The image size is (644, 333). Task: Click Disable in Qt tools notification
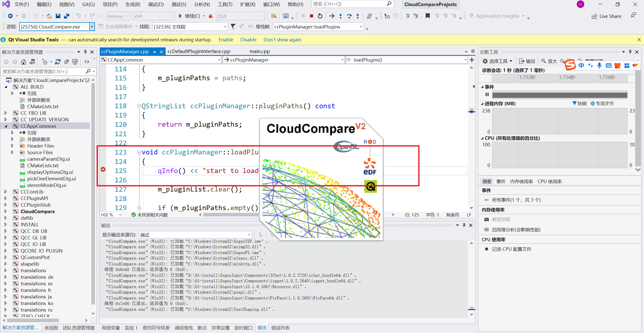click(x=248, y=40)
